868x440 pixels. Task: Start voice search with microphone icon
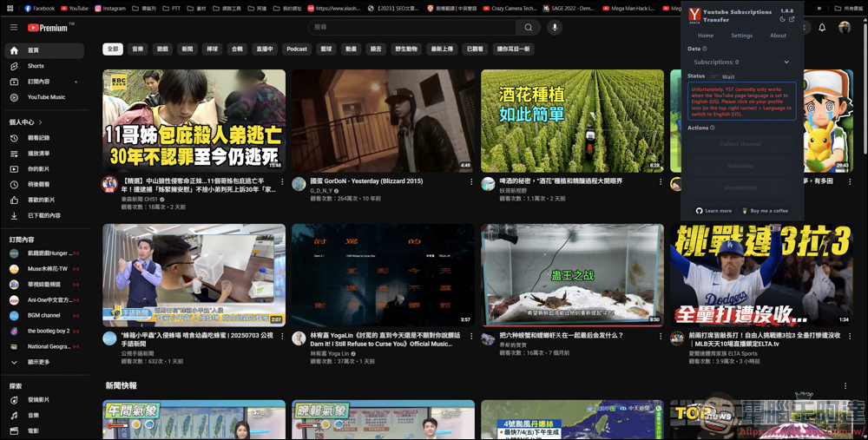point(554,27)
